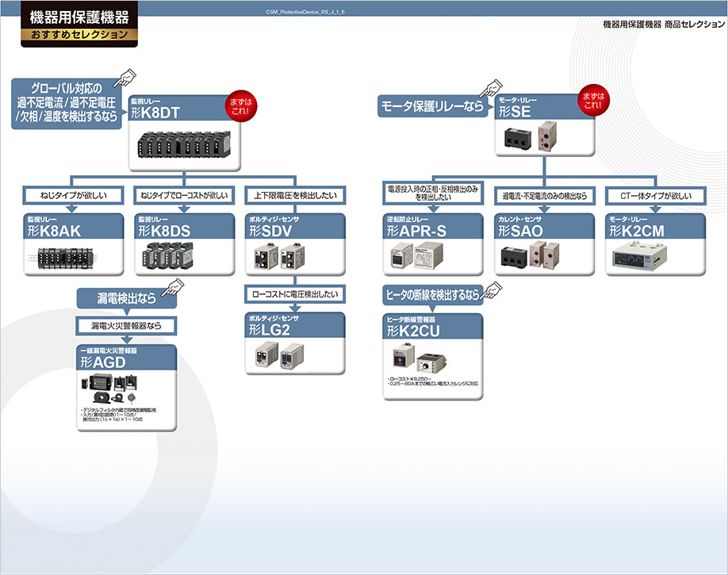Click the AGD product image

click(109, 389)
